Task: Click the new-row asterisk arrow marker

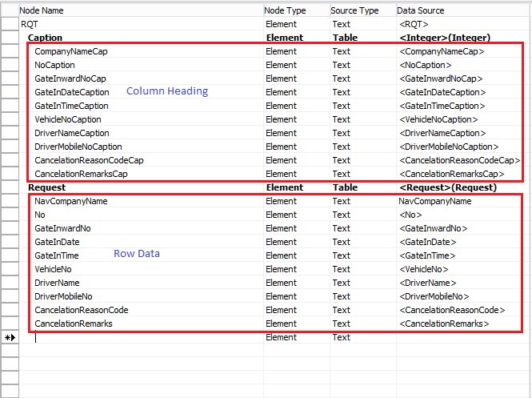Action: click(8, 338)
